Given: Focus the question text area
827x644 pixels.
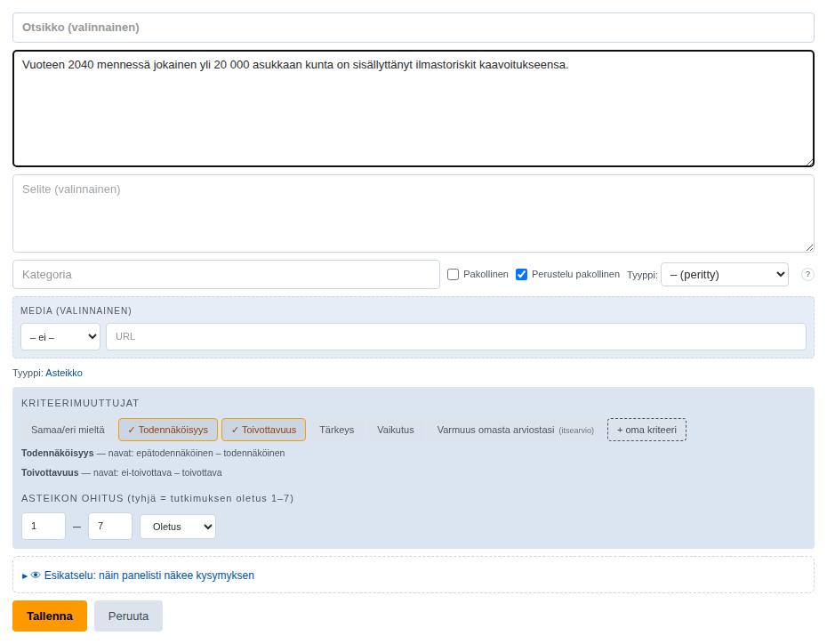Looking at the screenshot, I should (x=413, y=109).
